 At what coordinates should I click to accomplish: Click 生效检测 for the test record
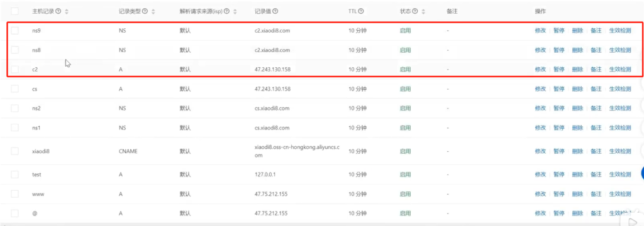click(x=619, y=175)
